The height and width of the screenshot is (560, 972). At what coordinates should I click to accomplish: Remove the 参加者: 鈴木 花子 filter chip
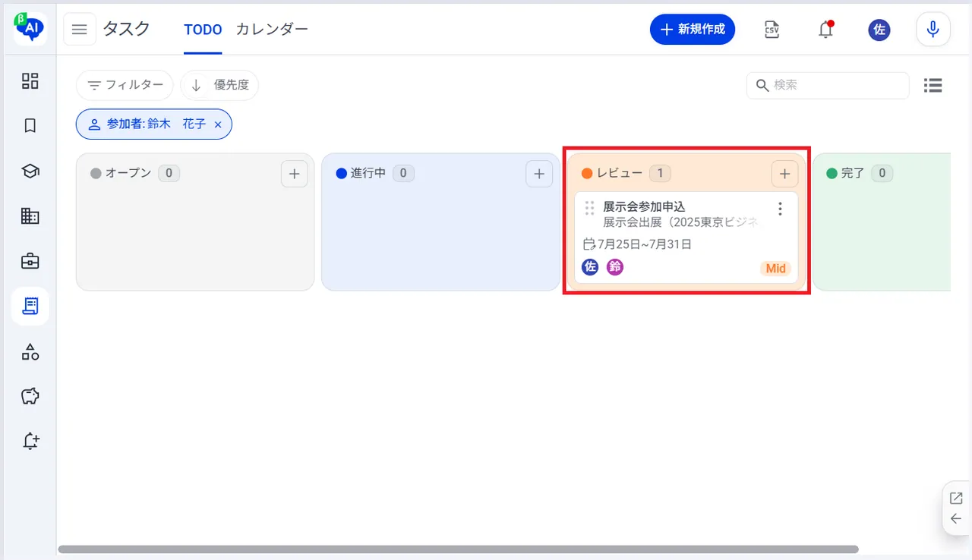point(218,124)
